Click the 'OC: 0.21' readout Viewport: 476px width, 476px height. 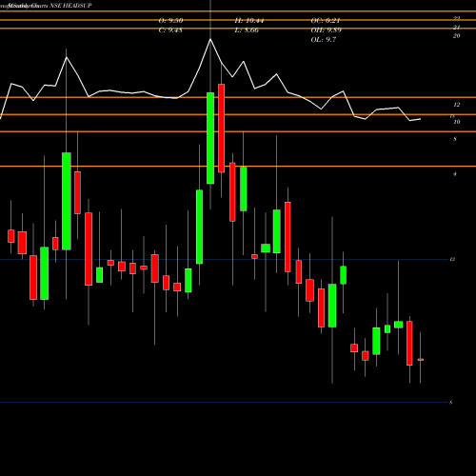pyautogui.click(x=326, y=21)
